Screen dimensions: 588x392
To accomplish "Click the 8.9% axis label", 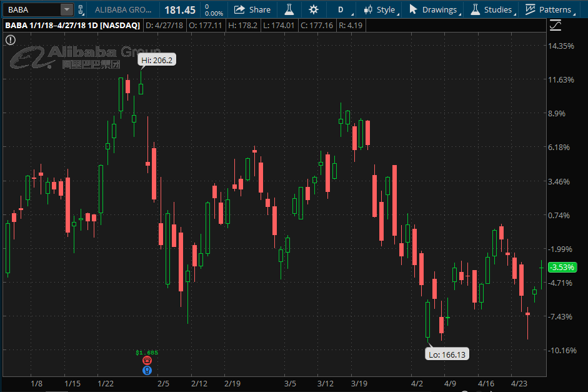I will (x=557, y=114).
